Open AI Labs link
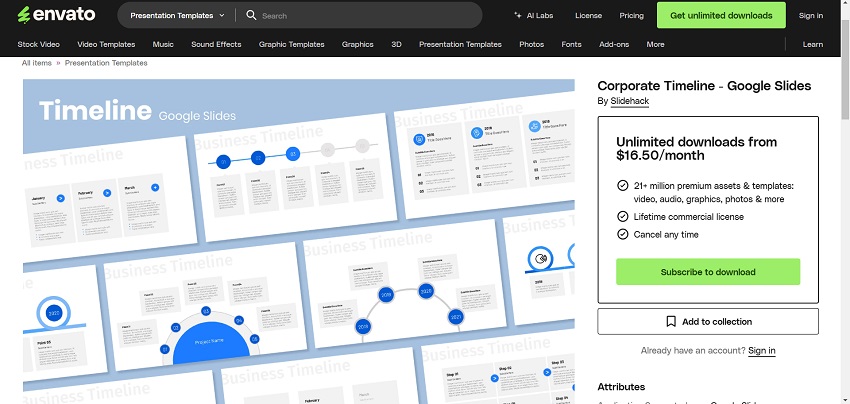Screen dimensions: 850x404 [x=533, y=16]
